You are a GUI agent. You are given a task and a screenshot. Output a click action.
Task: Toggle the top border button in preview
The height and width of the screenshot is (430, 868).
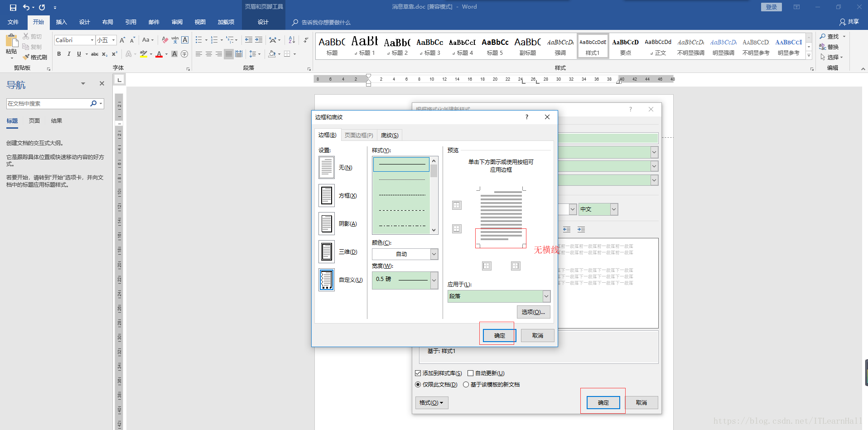click(x=457, y=205)
